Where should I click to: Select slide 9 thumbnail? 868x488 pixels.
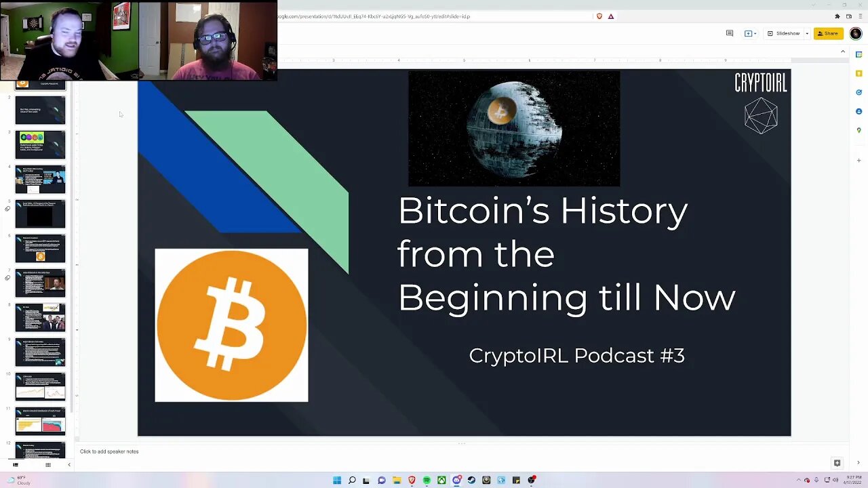point(41,352)
